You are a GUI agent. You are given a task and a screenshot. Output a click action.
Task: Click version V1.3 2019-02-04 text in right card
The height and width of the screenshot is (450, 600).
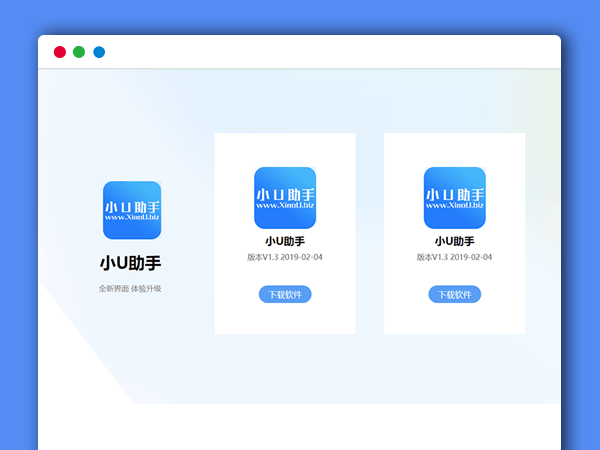(x=455, y=257)
